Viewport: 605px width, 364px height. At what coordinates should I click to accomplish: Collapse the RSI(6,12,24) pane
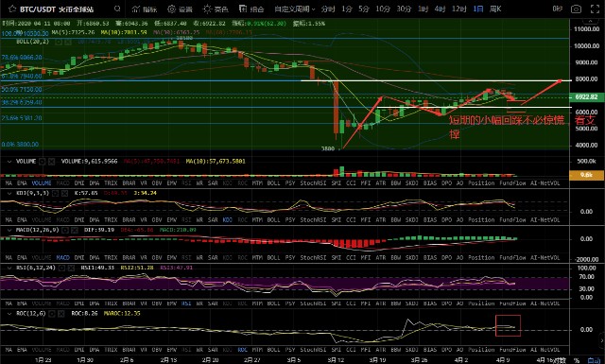(x=9, y=268)
